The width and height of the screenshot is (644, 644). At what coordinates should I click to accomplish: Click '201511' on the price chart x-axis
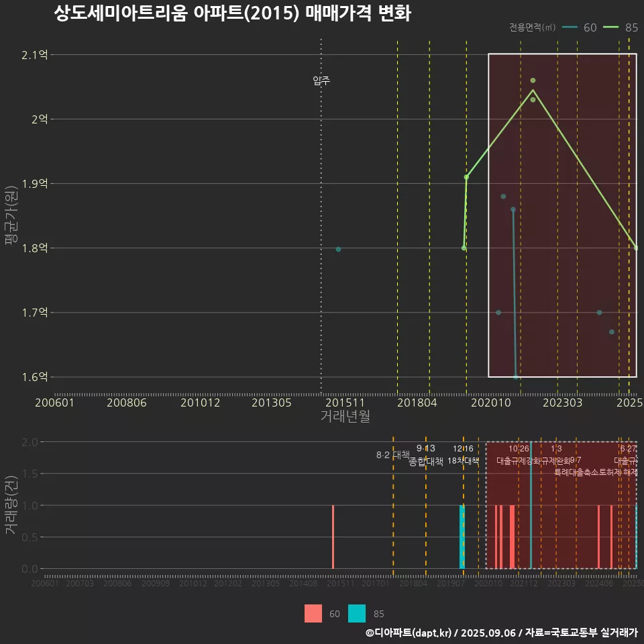pos(345,402)
